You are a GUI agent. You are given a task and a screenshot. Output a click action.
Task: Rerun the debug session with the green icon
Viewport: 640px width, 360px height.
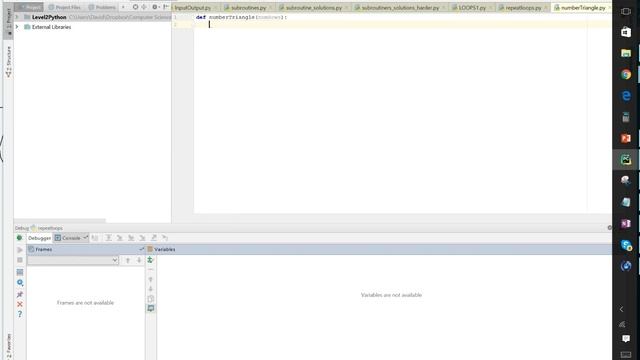(x=19, y=238)
